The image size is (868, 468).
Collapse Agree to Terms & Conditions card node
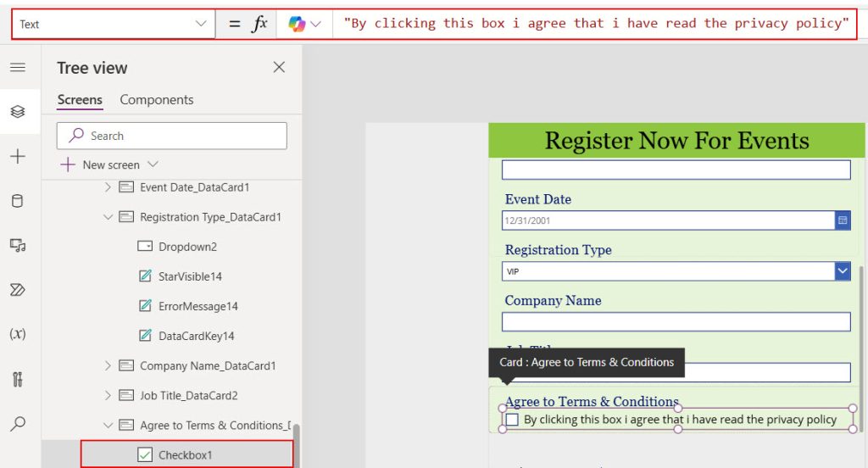tap(108, 426)
